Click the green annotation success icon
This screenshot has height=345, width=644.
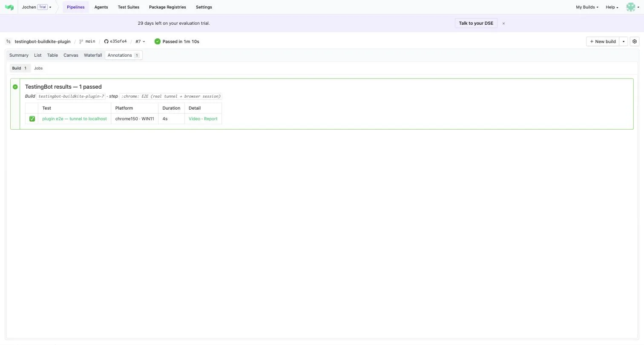point(15,87)
